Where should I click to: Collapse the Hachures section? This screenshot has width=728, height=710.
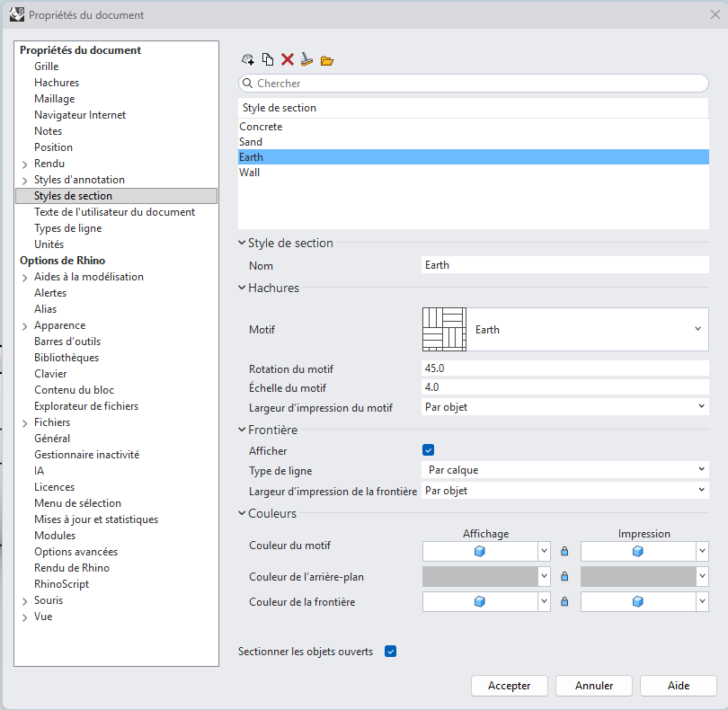[242, 288]
